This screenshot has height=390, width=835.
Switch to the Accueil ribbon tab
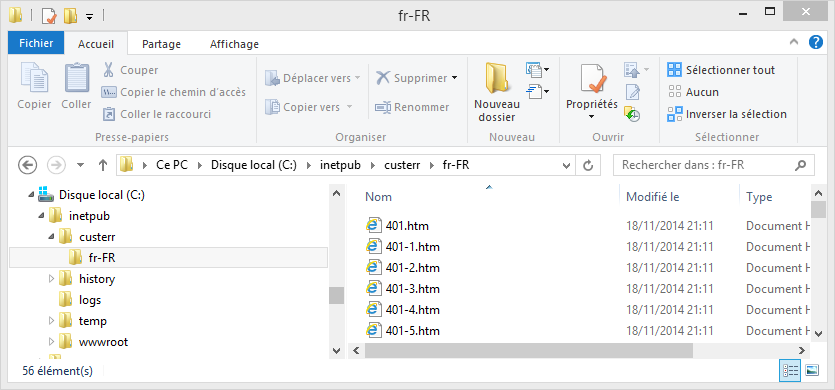coord(96,44)
